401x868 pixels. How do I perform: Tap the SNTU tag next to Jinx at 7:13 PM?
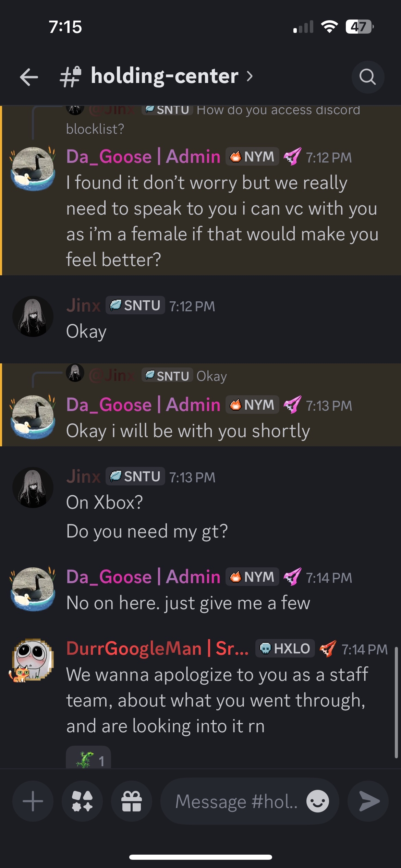135,477
